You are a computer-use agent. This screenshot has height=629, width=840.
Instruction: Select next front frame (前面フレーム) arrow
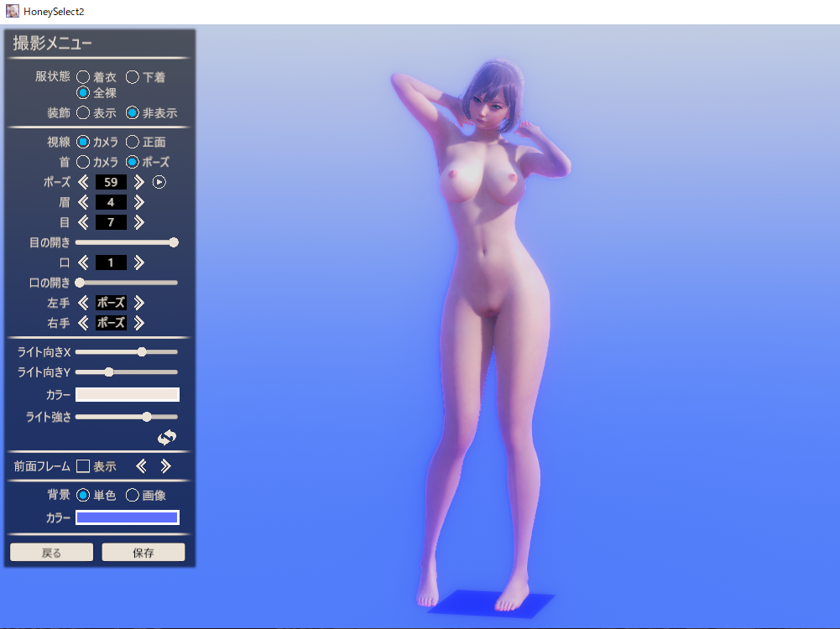point(166,466)
